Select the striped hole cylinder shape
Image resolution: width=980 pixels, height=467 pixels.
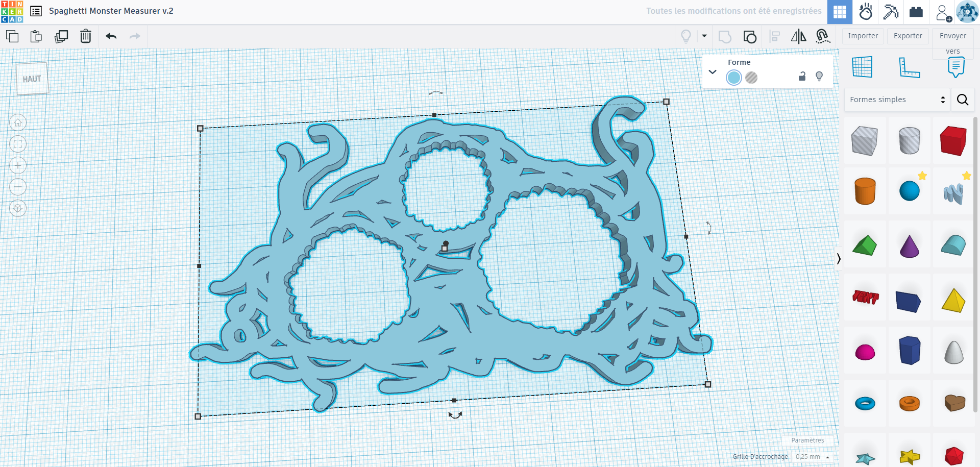[x=909, y=140]
